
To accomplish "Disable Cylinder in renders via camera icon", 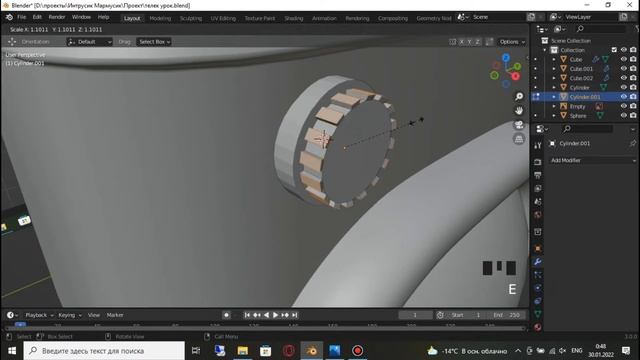I will (x=633, y=87).
